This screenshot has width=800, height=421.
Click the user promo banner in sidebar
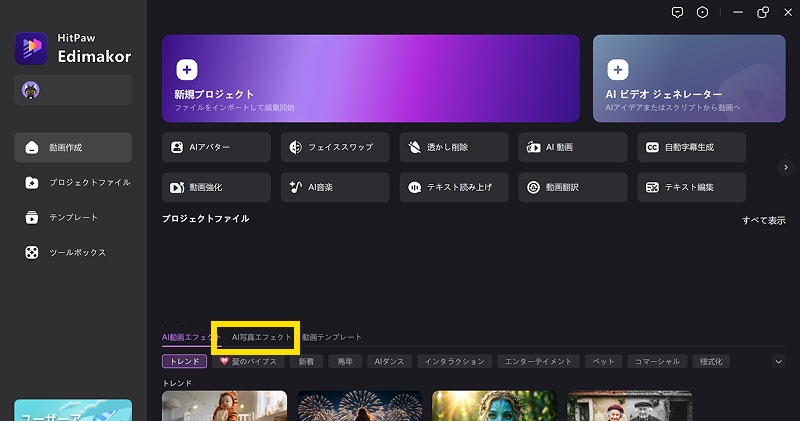point(73,410)
